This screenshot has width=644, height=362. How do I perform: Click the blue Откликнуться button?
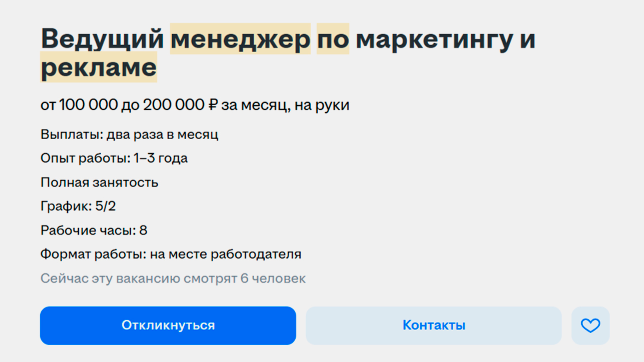168,325
